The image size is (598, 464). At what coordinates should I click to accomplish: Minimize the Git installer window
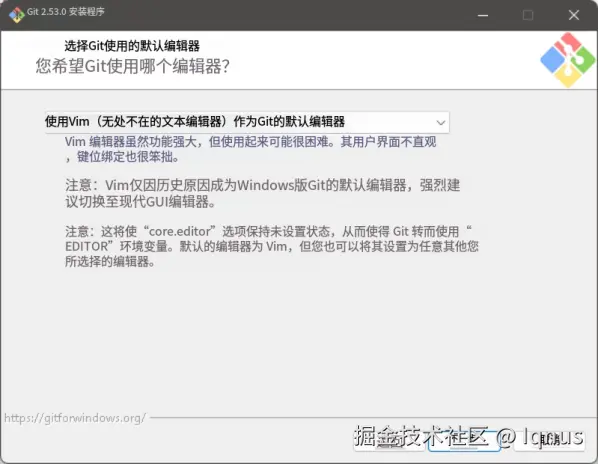(x=483, y=15)
